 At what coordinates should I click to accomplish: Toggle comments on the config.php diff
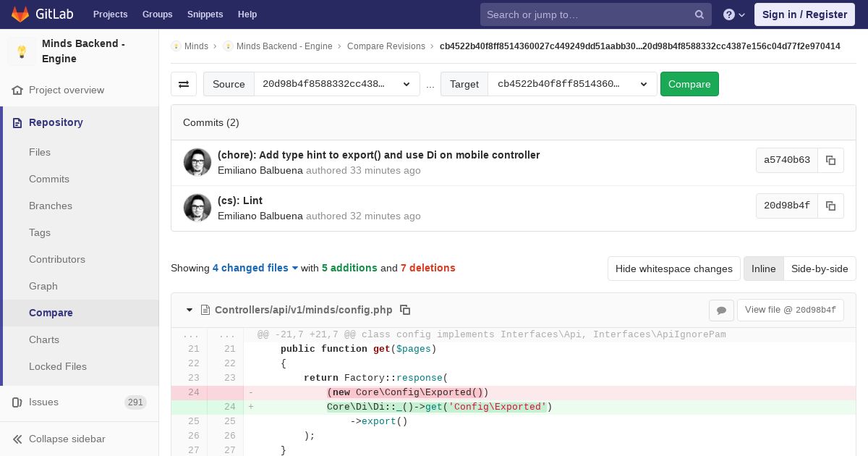[721, 310]
